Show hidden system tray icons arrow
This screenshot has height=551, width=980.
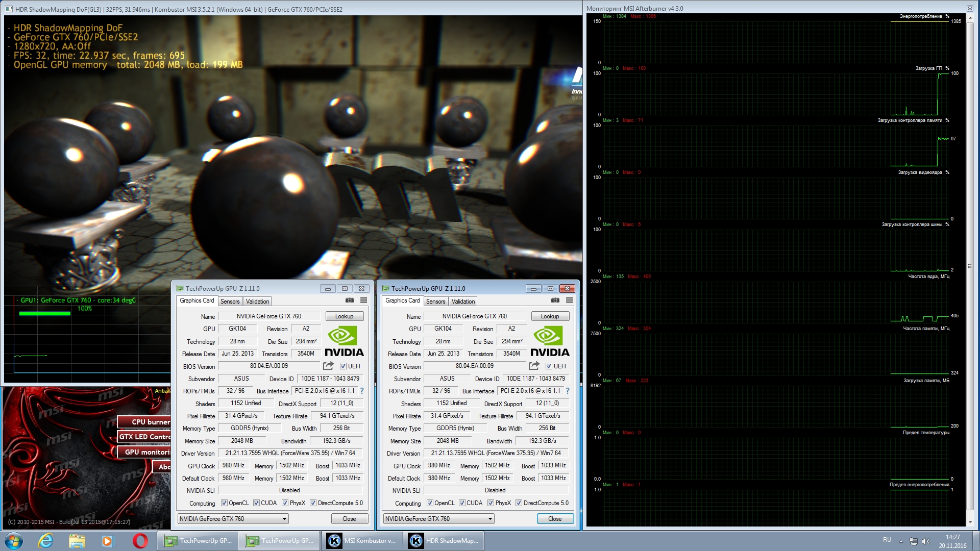(x=901, y=541)
